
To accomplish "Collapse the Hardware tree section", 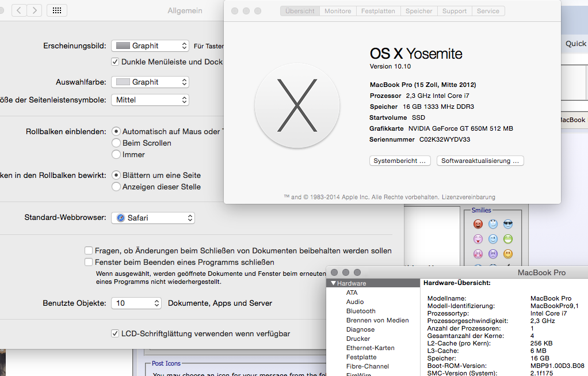I will pos(333,283).
